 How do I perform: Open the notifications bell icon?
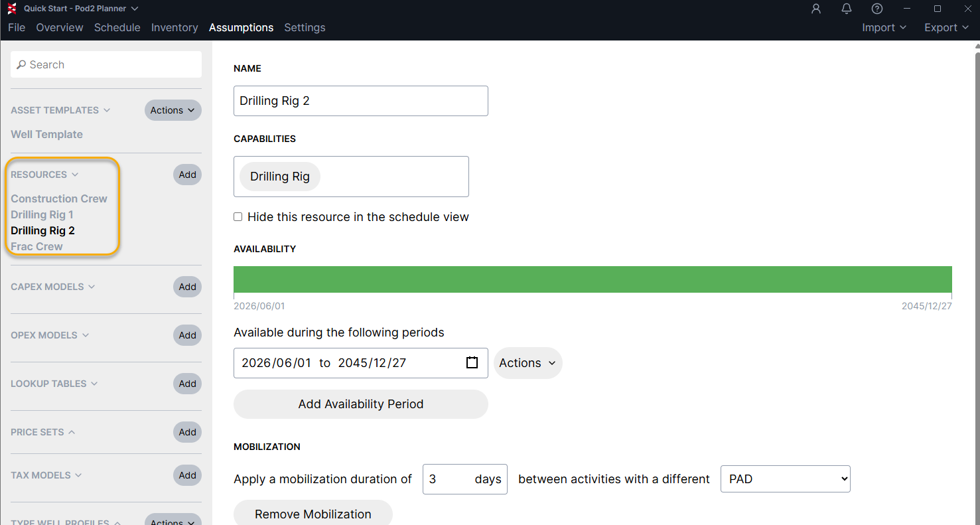coord(847,9)
